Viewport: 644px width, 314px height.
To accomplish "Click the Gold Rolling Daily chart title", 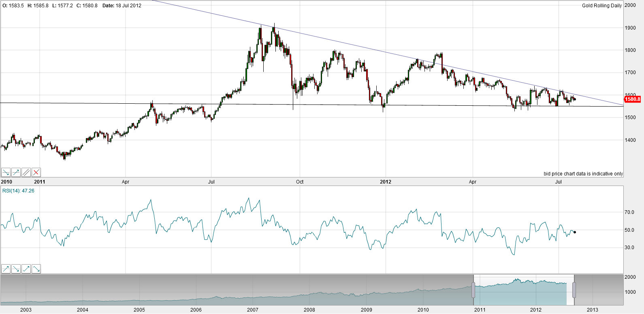I will point(601,6).
